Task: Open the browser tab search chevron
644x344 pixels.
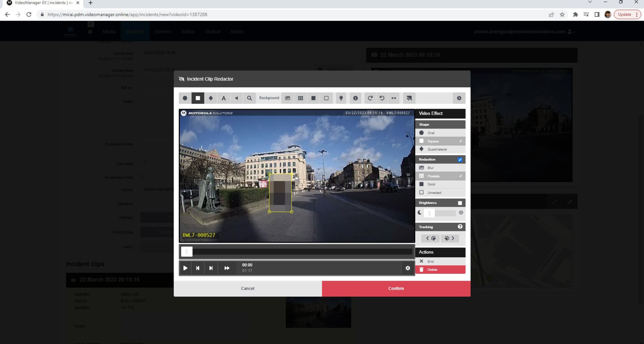Action: point(590,2)
